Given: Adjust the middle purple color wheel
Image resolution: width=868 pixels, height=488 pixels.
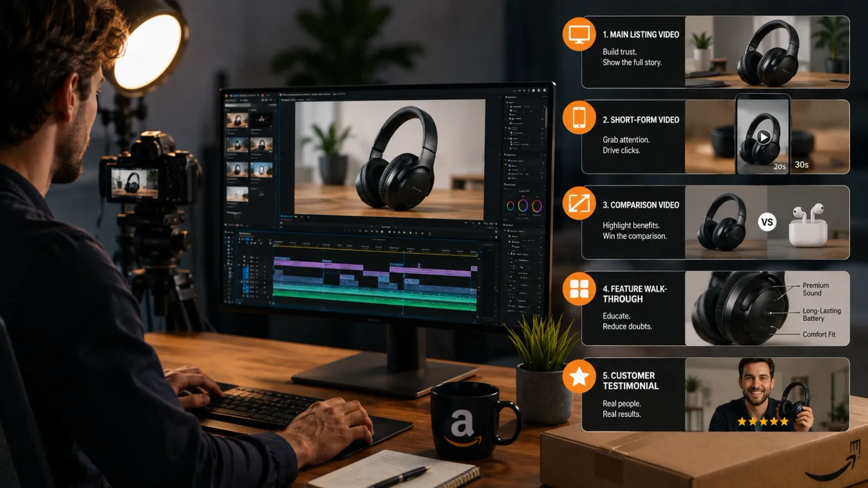Looking at the screenshot, I should click(522, 206).
